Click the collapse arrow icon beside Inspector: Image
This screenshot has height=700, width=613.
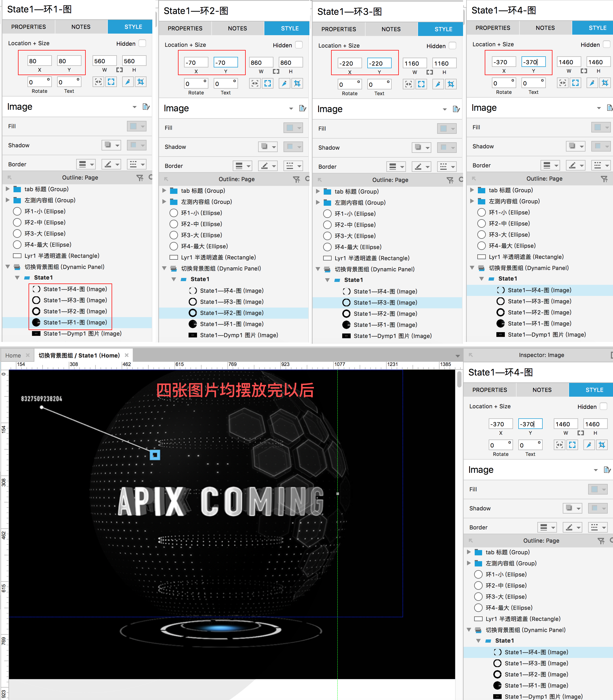click(471, 355)
